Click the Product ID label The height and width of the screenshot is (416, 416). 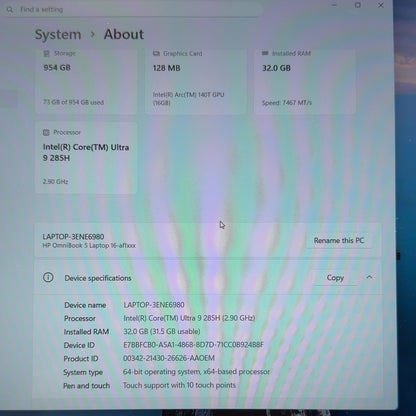81,359
